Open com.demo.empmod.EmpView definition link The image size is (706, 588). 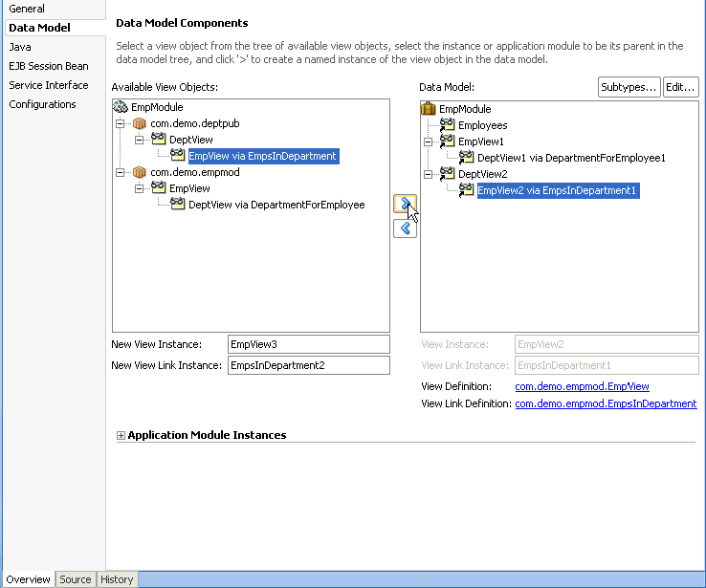click(x=582, y=386)
